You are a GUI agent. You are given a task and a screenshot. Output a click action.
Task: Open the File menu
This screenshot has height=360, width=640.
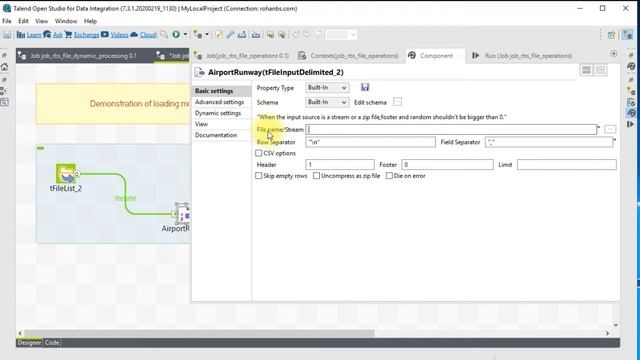tap(7, 21)
